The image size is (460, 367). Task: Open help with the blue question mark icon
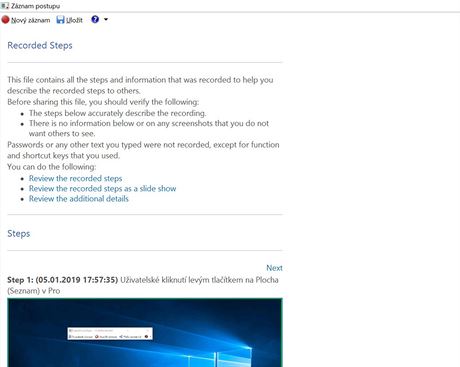coord(95,19)
